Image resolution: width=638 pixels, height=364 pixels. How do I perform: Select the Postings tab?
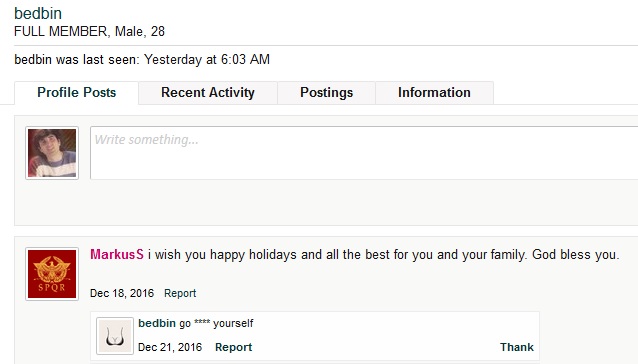(x=326, y=93)
